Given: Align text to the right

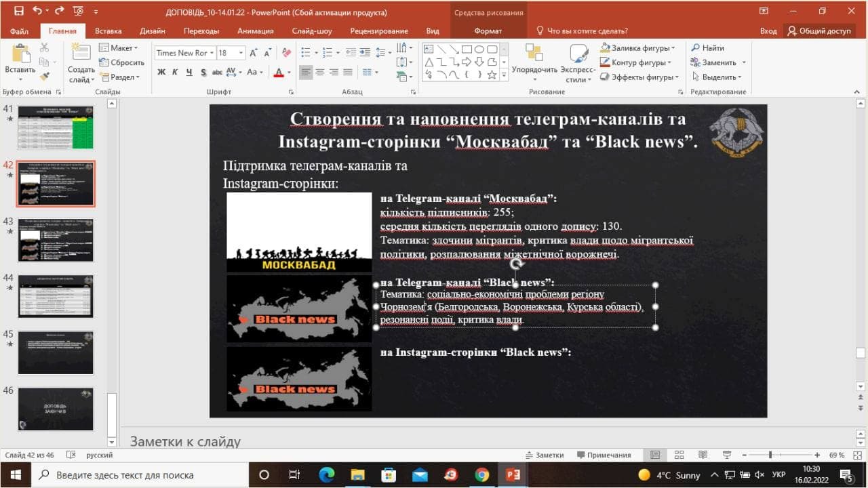Looking at the screenshot, I should tap(334, 73).
